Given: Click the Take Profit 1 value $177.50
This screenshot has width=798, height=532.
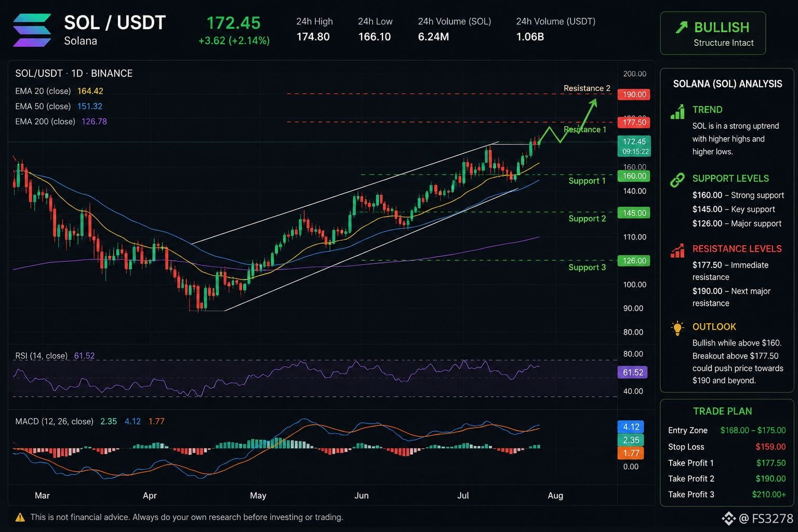Looking at the screenshot, I should pyautogui.click(x=771, y=463).
